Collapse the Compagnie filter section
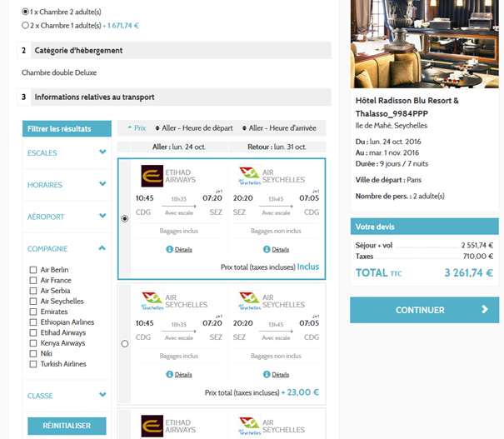This screenshot has width=504, height=439. [x=102, y=248]
